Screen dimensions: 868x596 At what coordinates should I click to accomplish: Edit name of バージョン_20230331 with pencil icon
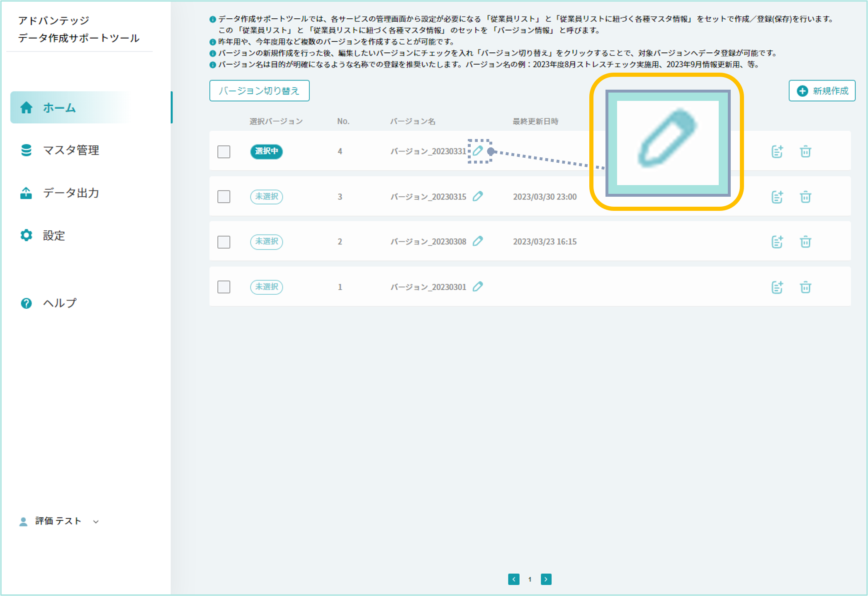click(478, 151)
